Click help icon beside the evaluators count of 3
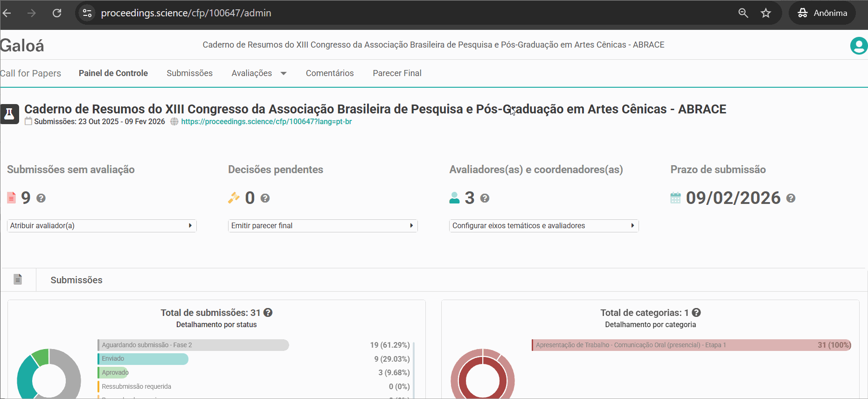 click(485, 198)
